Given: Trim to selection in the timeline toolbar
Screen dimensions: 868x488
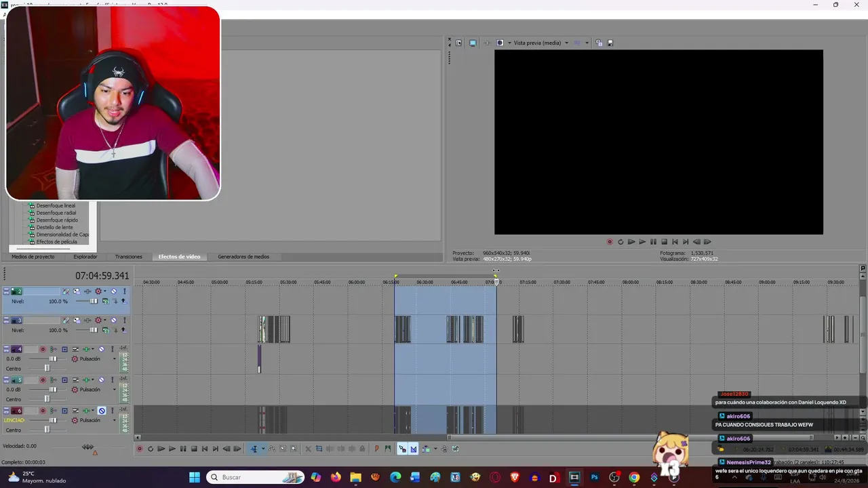Looking at the screenshot, I should [319, 449].
